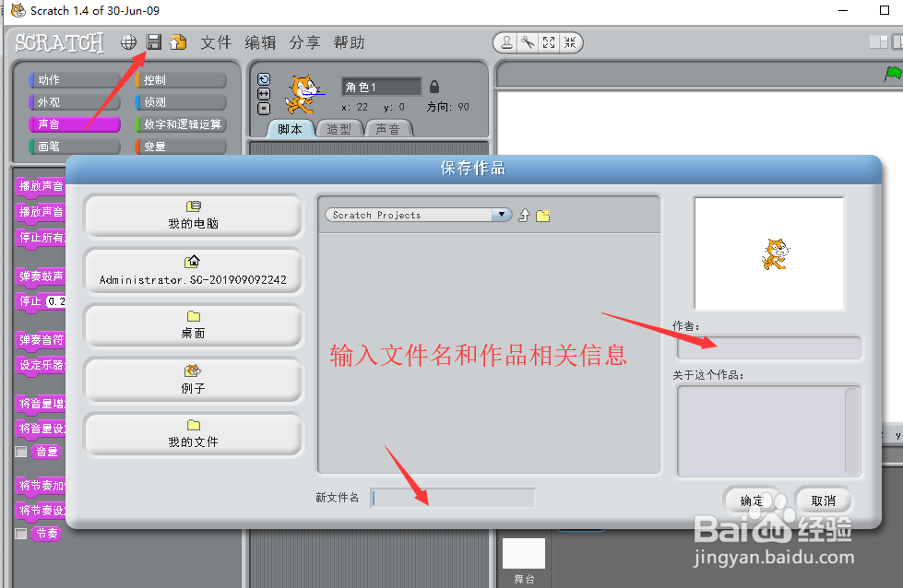Create a new folder in save dialog
Screen dimensions: 903x588
[x=543, y=215]
